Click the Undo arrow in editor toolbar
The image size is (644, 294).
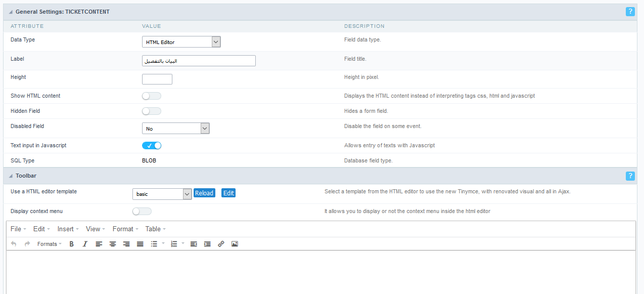14,244
